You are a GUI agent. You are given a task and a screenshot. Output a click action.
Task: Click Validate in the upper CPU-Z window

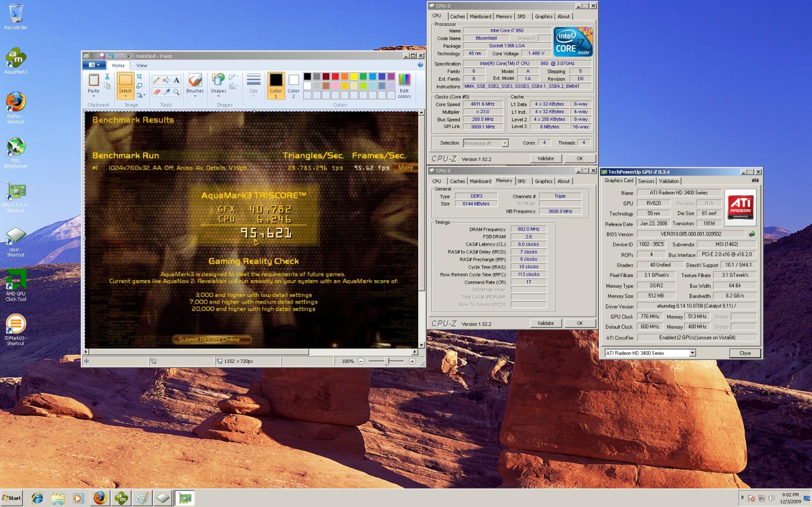pyautogui.click(x=546, y=158)
